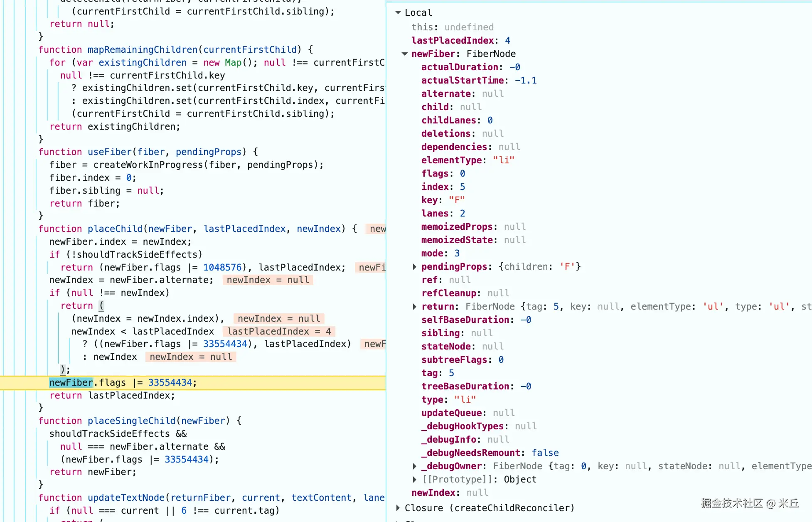Expand the [[Prototype]] Object entry
The image size is (812, 522).
click(414, 480)
